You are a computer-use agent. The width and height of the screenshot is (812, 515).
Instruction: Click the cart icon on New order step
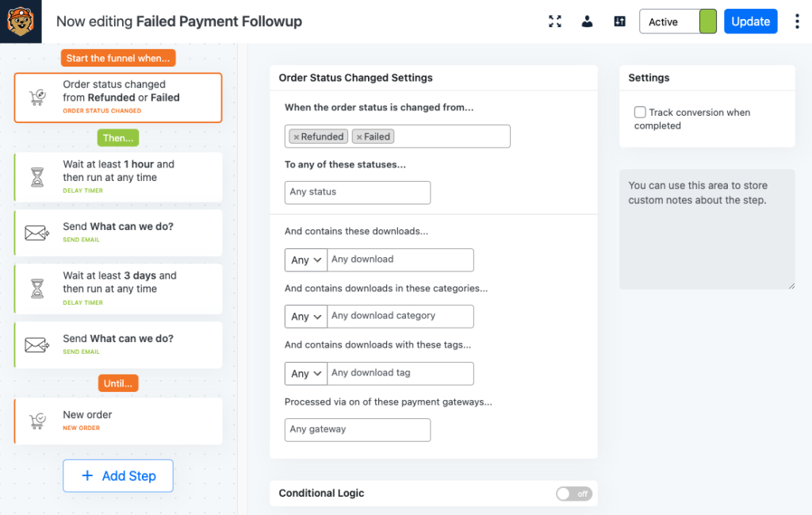pos(37,421)
